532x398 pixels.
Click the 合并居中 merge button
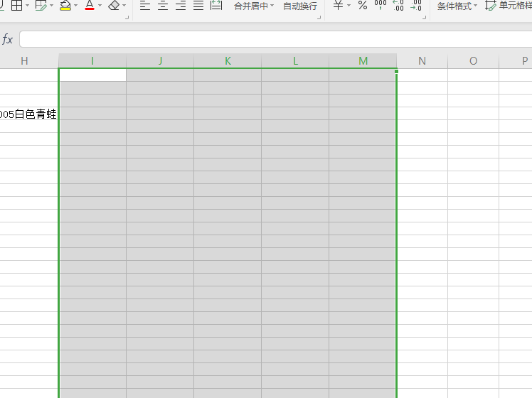coord(251,6)
